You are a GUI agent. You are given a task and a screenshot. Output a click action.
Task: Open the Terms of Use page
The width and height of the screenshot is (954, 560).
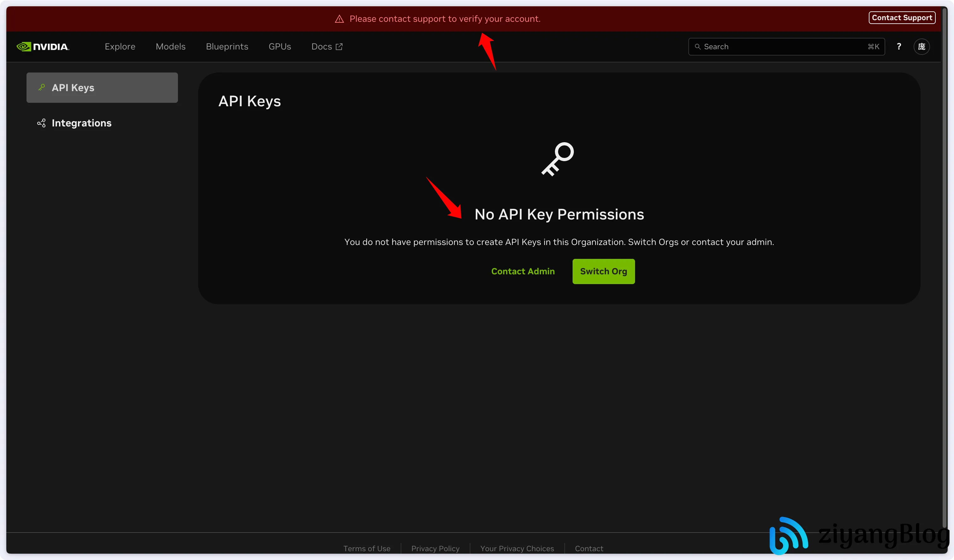(367, 548)
